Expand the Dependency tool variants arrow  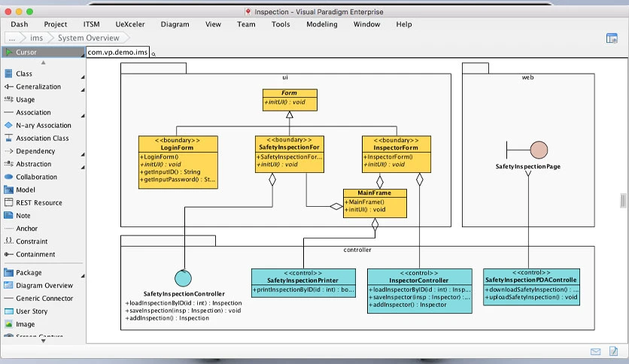83,154
